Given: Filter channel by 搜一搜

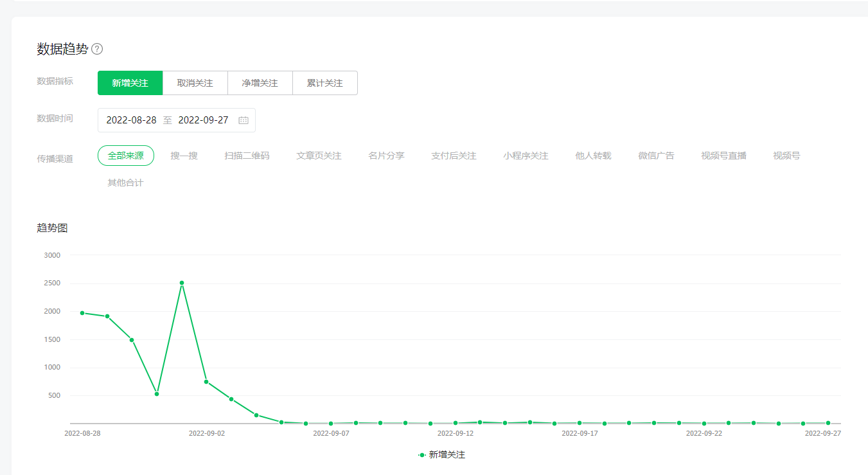Looking at the screenshot, I should point(184,156).
